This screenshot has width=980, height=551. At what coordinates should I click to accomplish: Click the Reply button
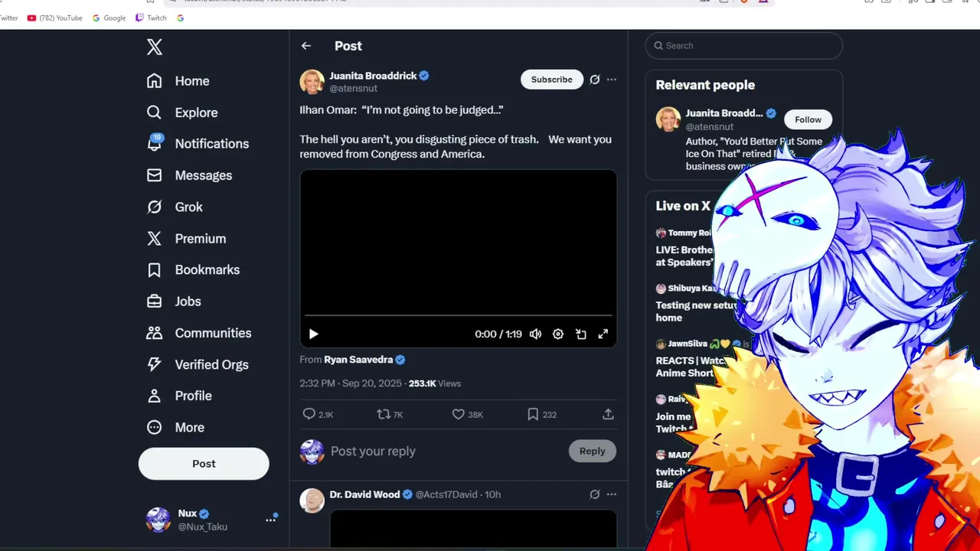pyautogui.click(x=592, y=452)
